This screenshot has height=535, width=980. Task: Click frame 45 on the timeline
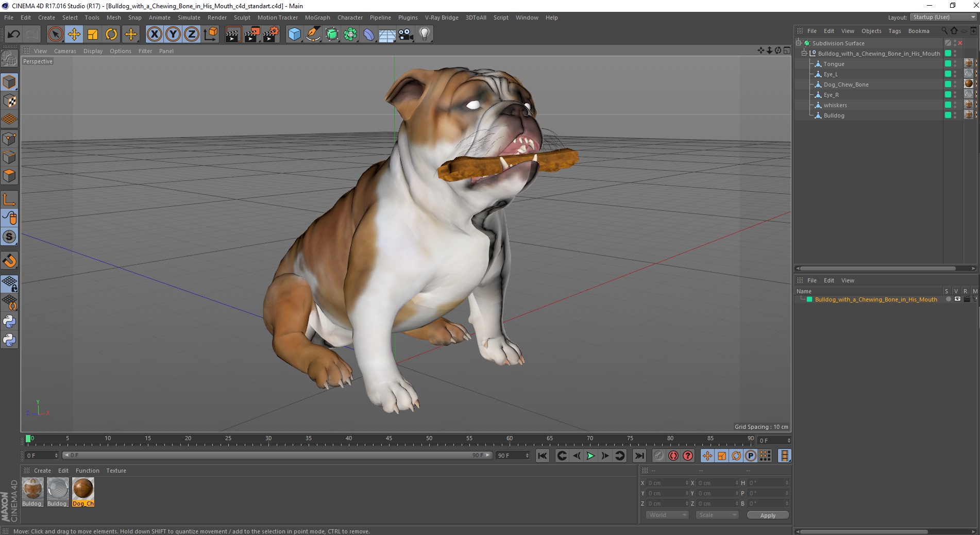[388, 439]
